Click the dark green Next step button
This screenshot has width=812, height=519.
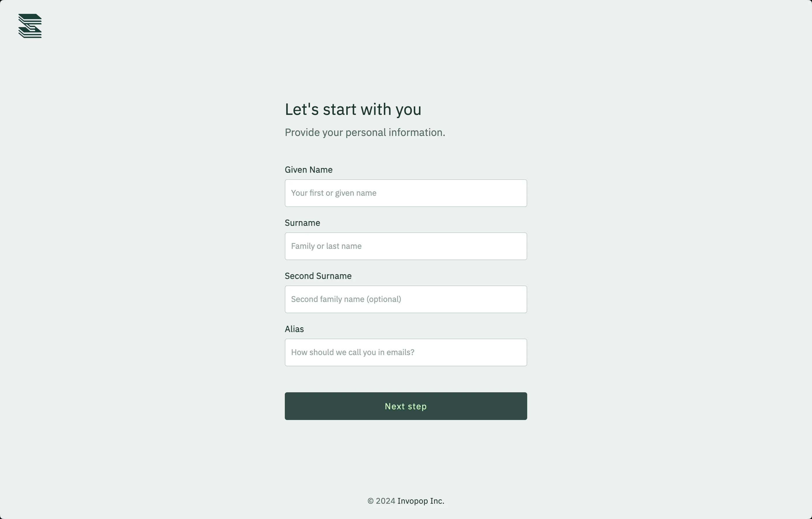(x=406, y=406)
